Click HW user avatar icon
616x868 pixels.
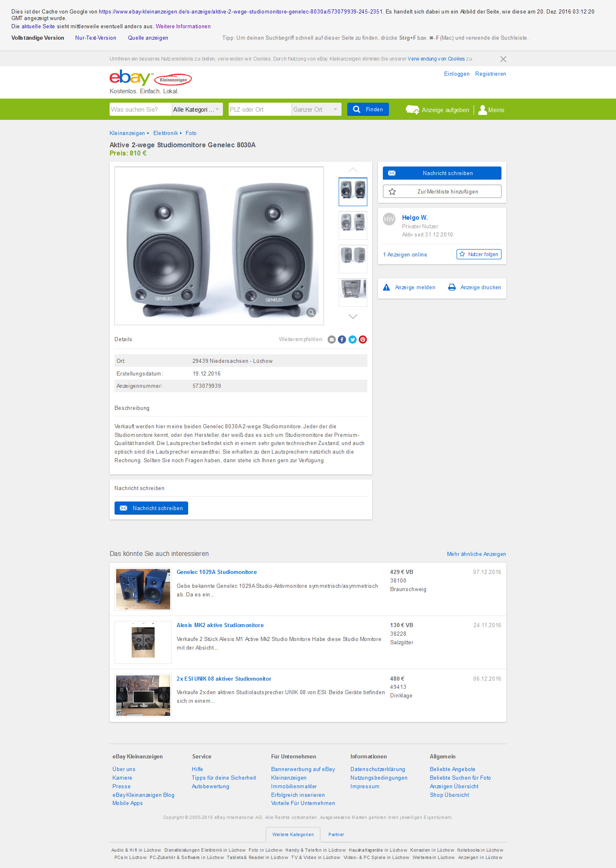tap(389, 219)
